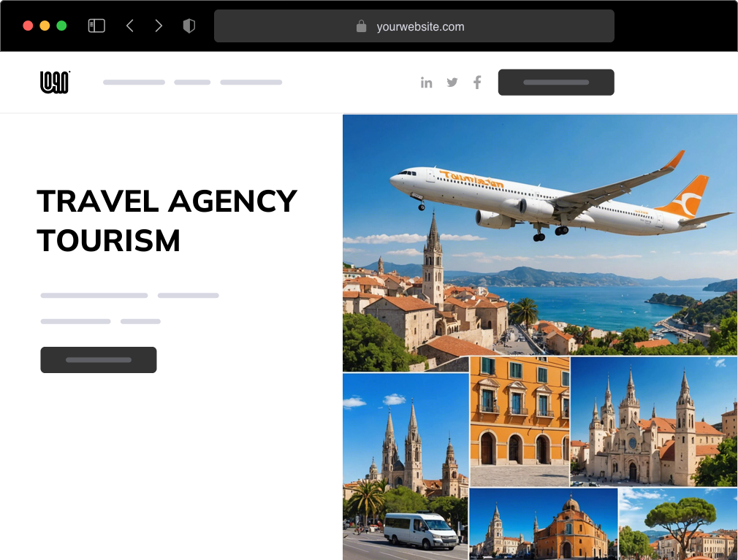Click the dark header call-to-action button
Viewport: 738px width, 560px height.
(x=556, y=82)
